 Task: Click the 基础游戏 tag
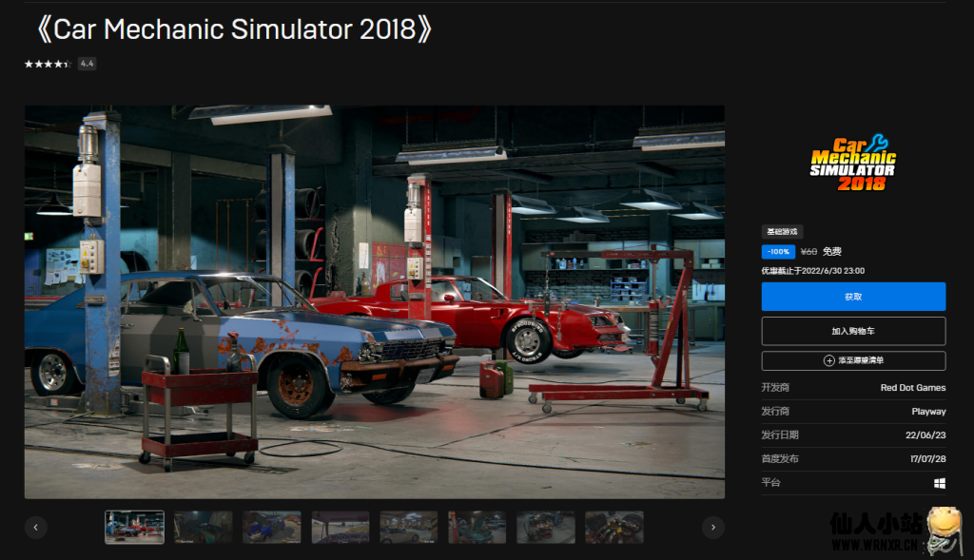(782, 232)
